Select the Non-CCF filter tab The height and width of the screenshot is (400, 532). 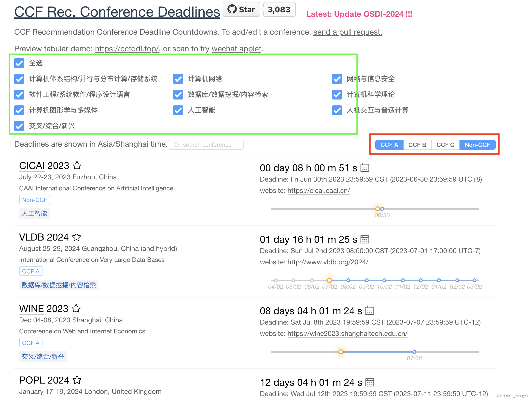click(x=477, y=145)
